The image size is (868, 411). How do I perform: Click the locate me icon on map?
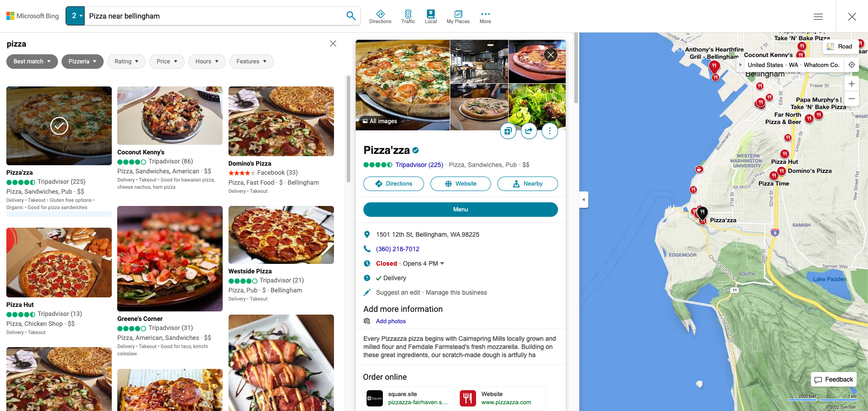(852, 65)
